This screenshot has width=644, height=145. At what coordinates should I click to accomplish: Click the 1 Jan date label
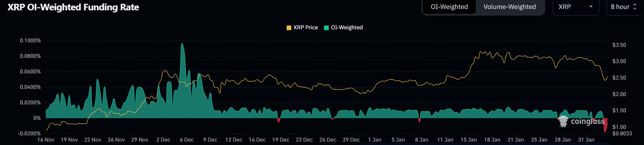(375, 140)
